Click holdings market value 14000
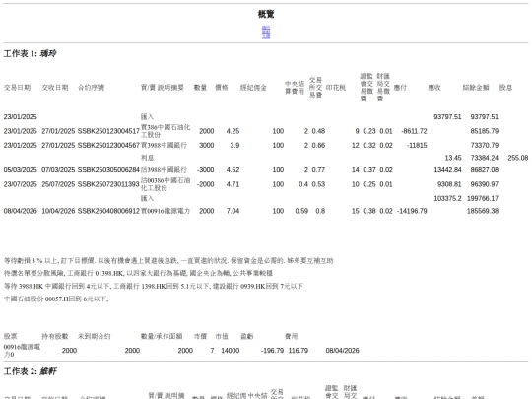The height and width of the screenshot is (399, 532). pyautogui.click(x=230, y=351)
